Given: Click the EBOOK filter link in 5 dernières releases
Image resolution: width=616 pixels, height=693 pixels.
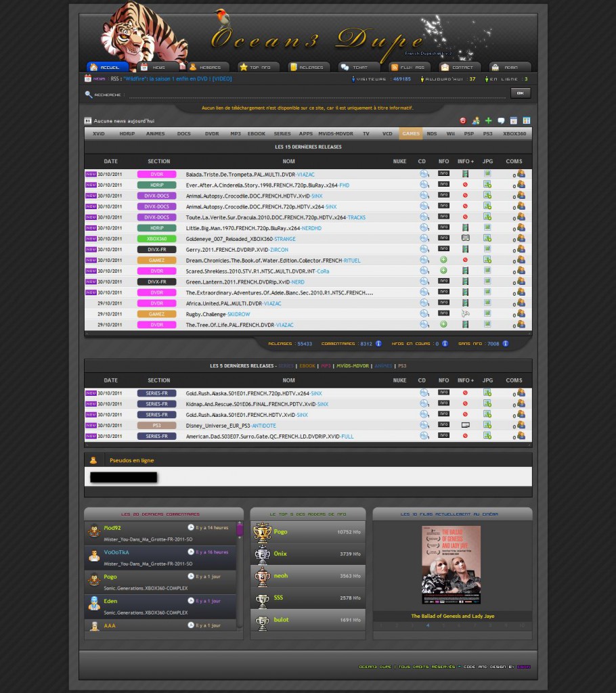Looking at the screenshot, I should tap(307, 365).
